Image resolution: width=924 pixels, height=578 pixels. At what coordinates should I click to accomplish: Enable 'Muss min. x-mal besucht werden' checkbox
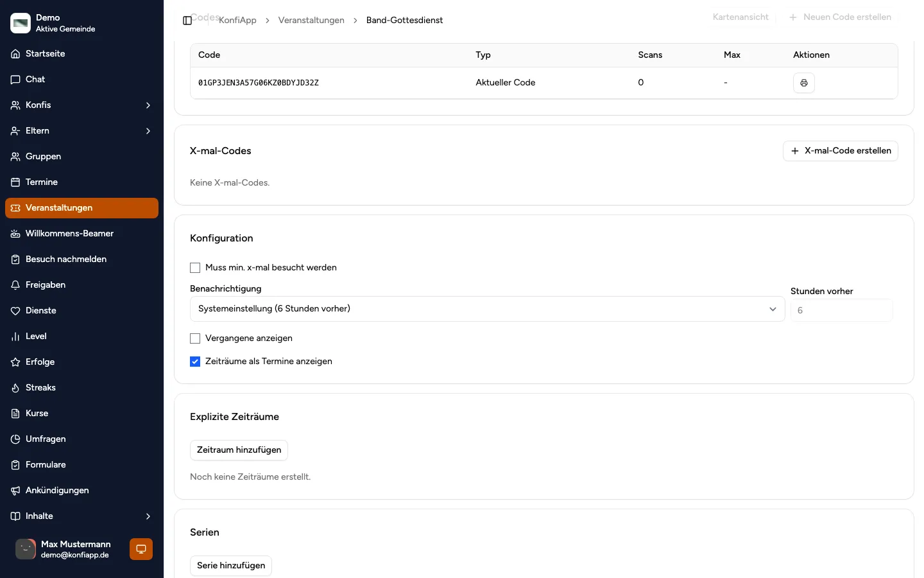(195, 268)
